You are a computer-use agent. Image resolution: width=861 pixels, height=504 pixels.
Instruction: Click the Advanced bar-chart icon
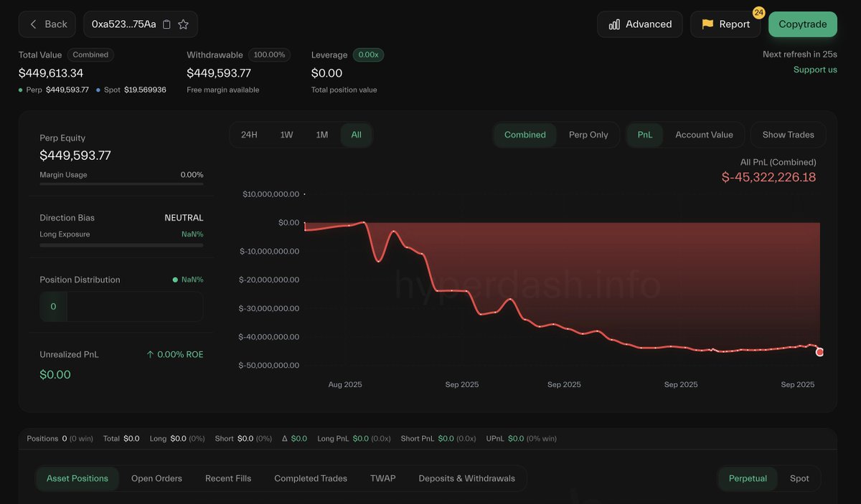tap(613, 24)
